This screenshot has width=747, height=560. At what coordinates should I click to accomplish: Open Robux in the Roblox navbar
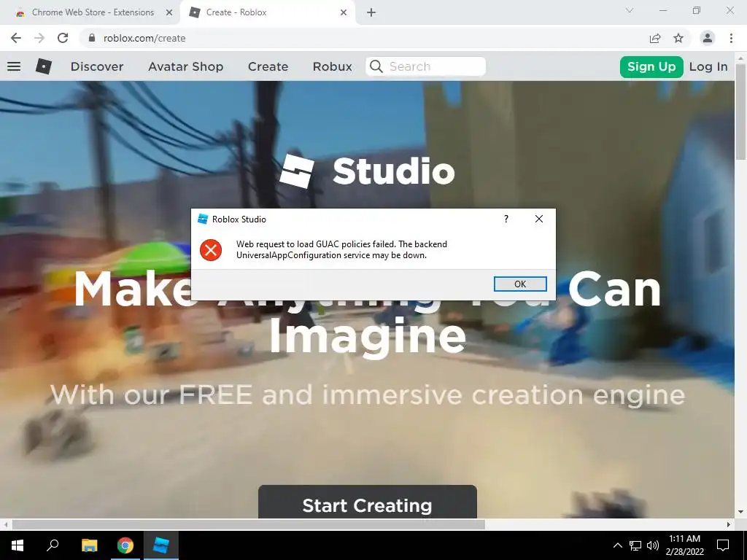pyautogui.click(x=333, y=66)
